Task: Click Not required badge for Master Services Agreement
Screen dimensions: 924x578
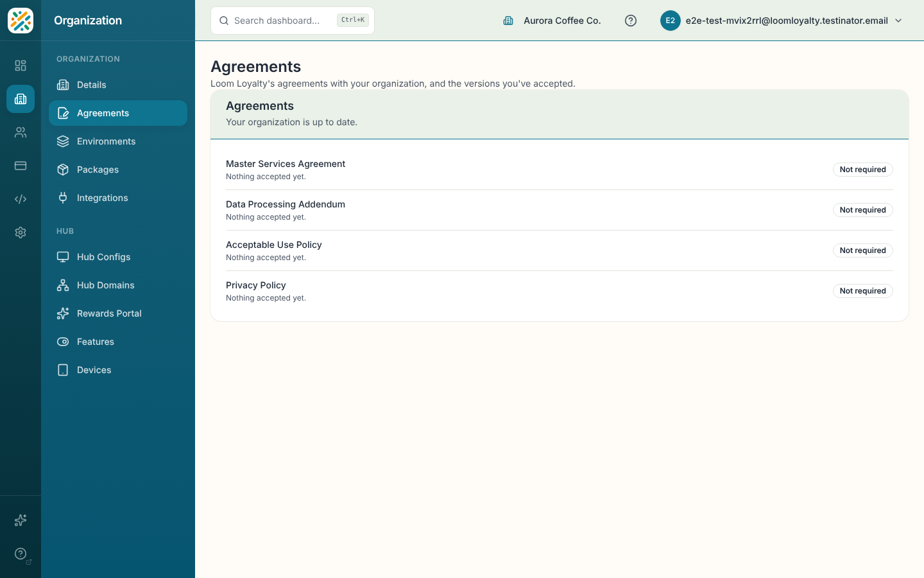Action: coord(863,170)
